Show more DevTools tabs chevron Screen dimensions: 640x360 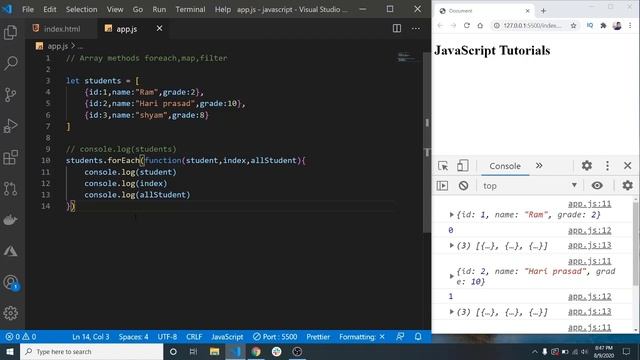(539, 166)
